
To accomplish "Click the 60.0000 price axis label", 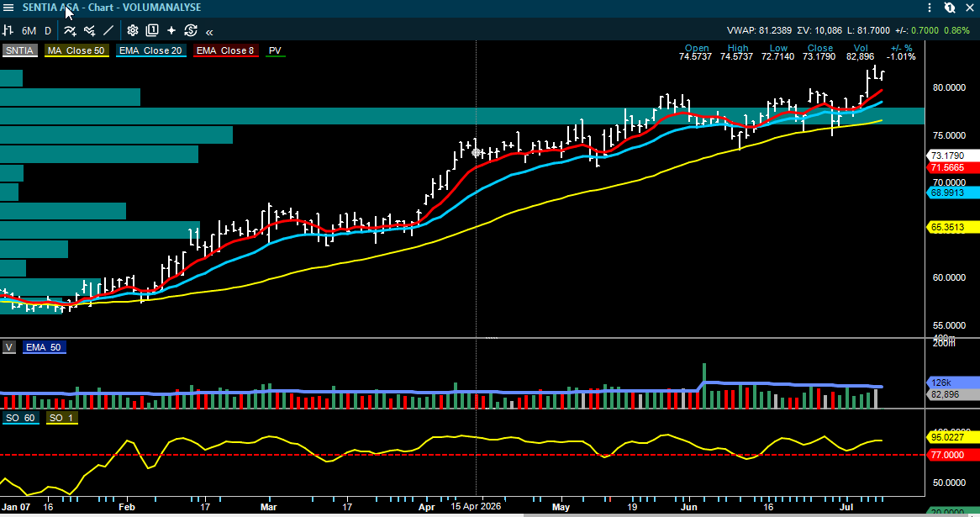I will [949, 277].
